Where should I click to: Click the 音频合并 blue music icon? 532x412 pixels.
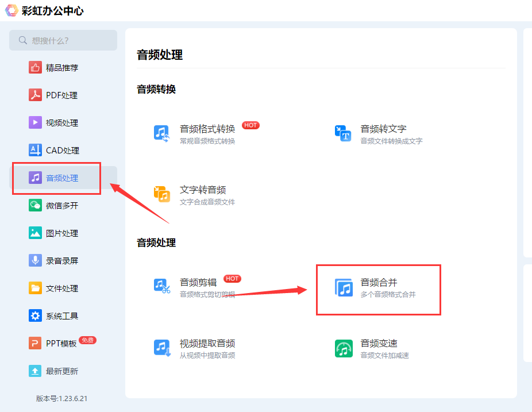tap(344, 287)
